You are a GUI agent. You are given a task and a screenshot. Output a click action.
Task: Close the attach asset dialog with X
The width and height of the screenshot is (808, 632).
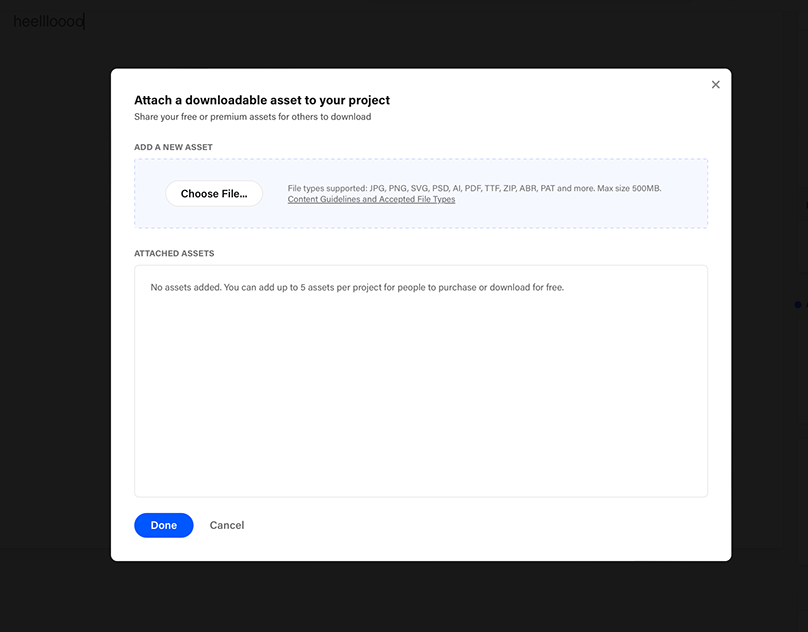pyautogui.click(x=715, y=85)
